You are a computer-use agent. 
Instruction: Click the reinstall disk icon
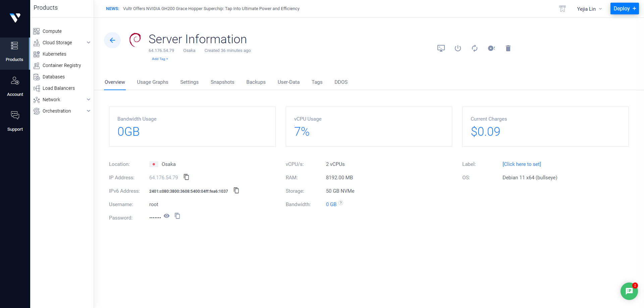491,48
